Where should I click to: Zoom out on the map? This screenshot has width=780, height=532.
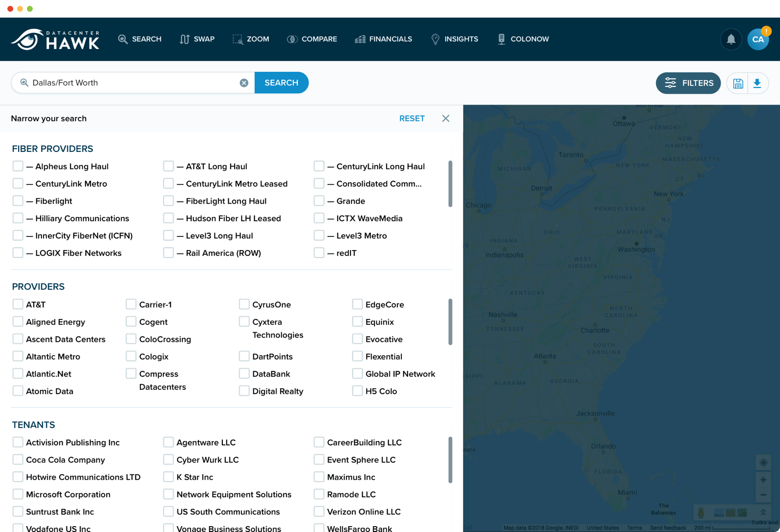pyautogui.click(x=763, y=495)
